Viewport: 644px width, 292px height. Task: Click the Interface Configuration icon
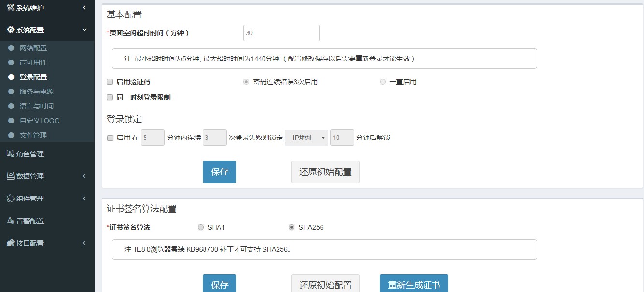click(x=10, y=243)
